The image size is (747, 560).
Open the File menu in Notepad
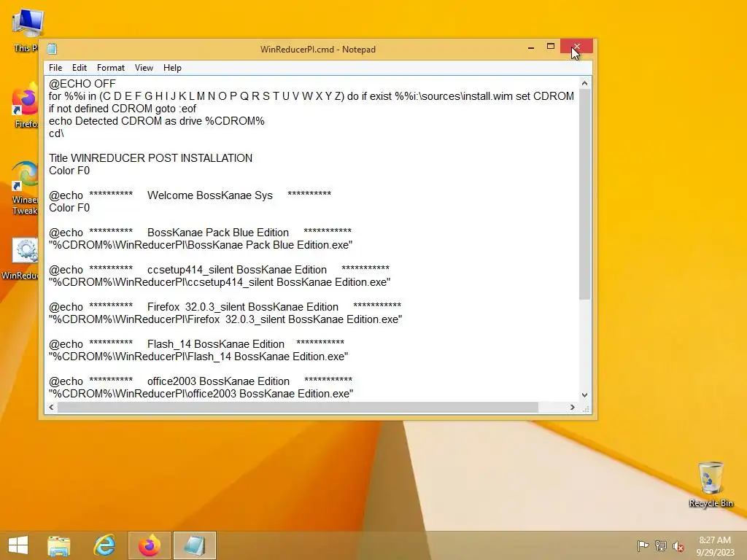click(x=55, y=68)
